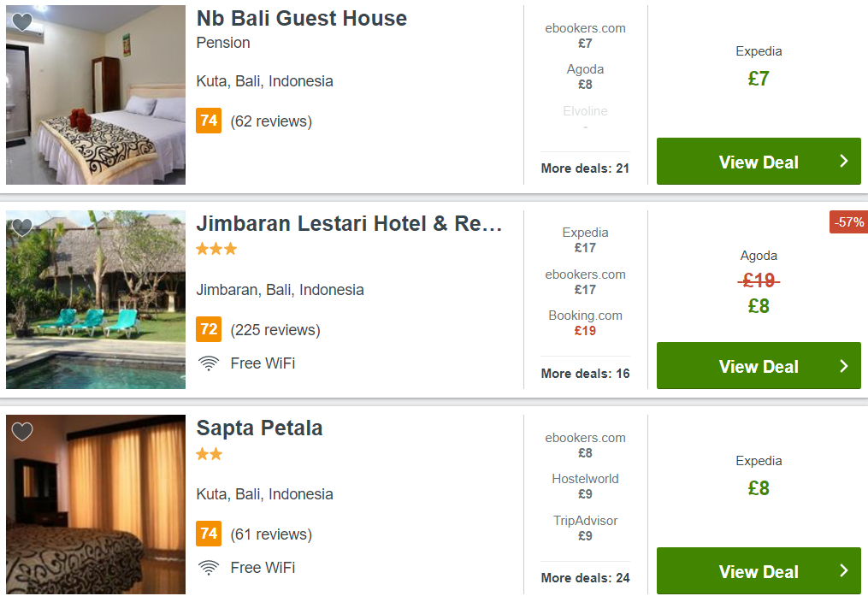
Task: Open the Sapta Petala hotel title
Action: pyautogui.click(x=259, y=428)
